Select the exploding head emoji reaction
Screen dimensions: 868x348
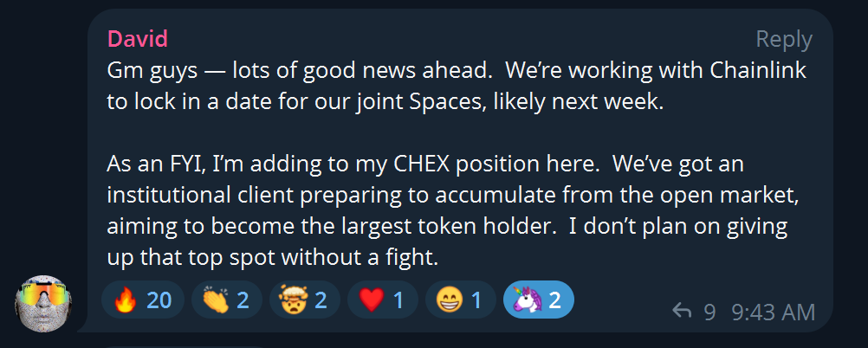(x=304, y=300)
